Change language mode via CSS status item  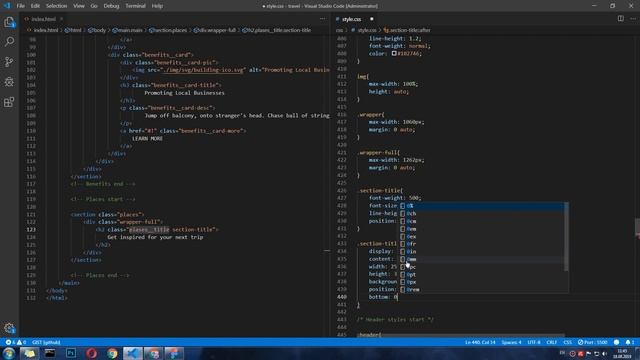pos(567,342)
